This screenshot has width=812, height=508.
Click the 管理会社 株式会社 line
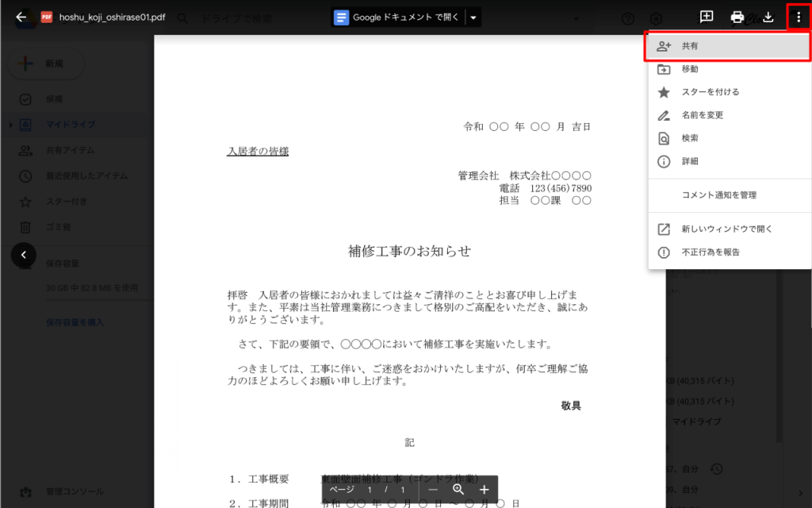[x=525, y=175]
